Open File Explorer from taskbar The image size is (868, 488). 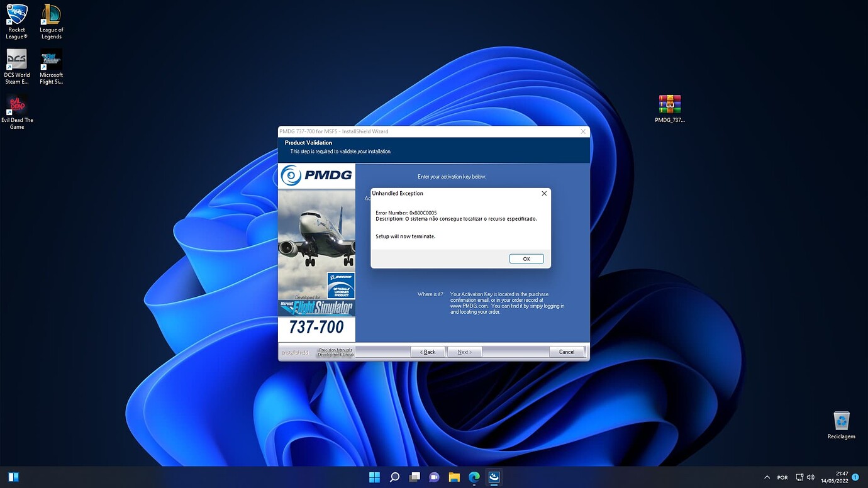454,477
